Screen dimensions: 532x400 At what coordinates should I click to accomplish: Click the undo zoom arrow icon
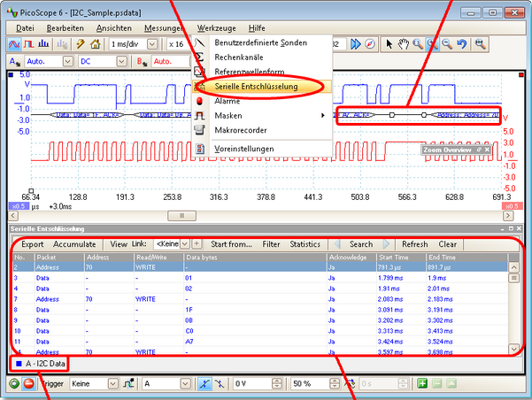462,44
